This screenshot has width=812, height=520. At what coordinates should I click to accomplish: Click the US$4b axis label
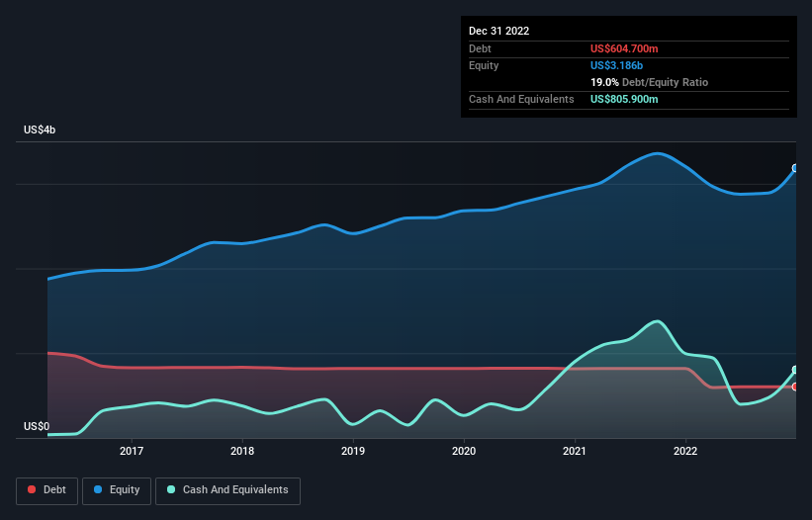40,130
